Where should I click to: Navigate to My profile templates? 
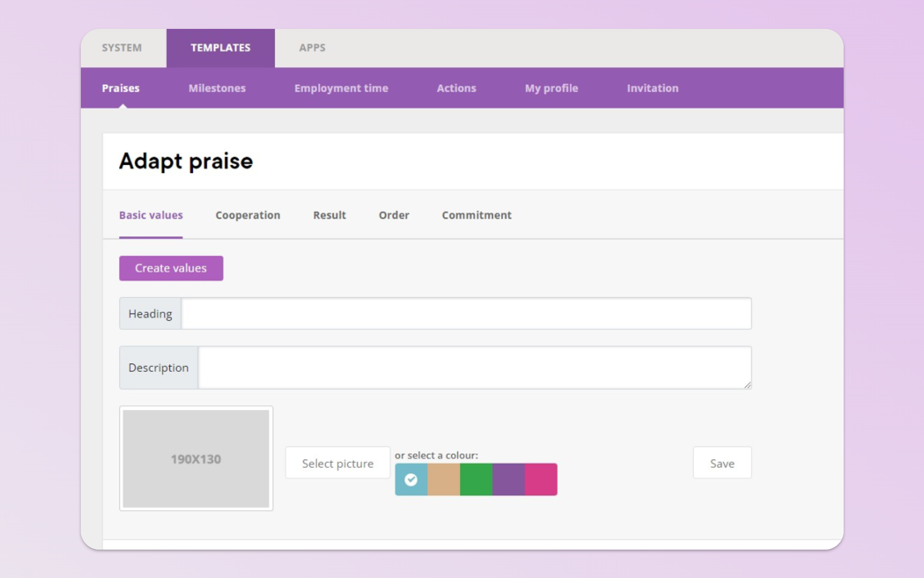point(551,88)
